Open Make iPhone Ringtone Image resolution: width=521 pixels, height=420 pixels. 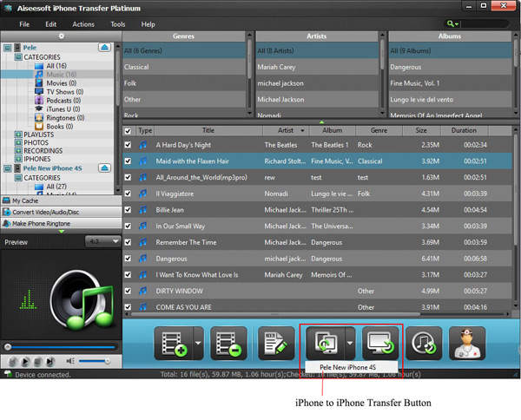[62, 223]
